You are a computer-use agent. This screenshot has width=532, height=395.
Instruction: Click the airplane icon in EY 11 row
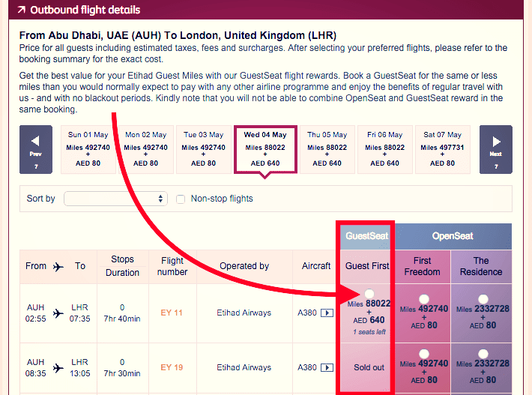[58, 313]
